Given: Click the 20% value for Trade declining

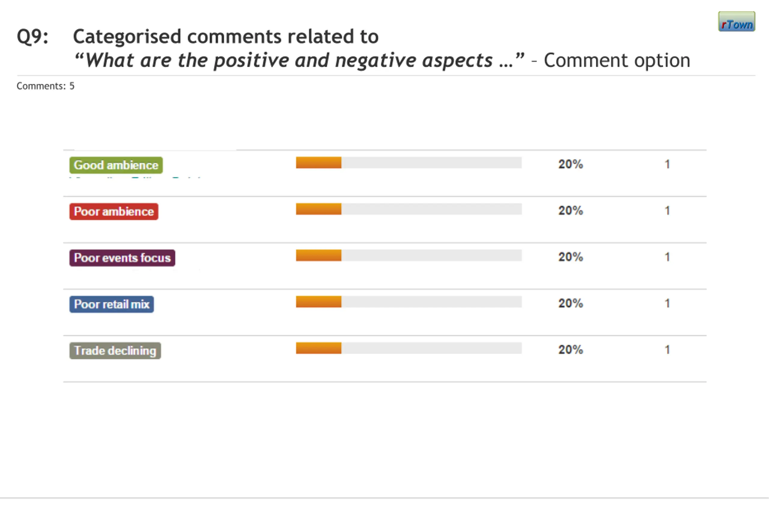Looking at the screenshot, I should (570, 350).
